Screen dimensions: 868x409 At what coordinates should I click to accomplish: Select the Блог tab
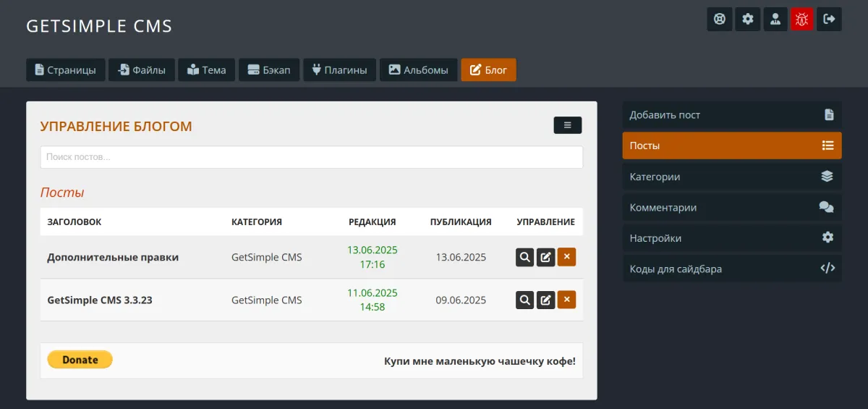(x=488, y=70)
